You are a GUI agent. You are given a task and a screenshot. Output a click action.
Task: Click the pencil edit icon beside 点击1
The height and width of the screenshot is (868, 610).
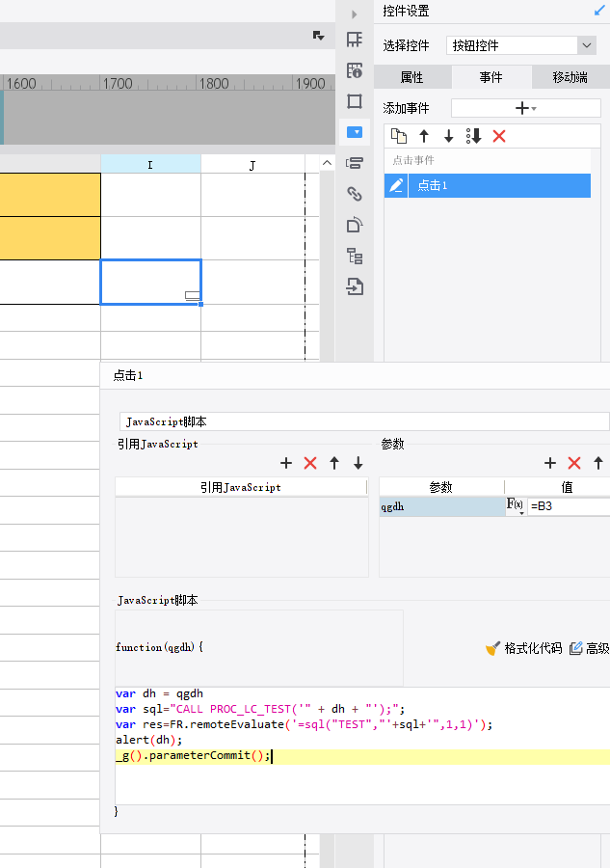pyautogui.click(x=396, y=185)
